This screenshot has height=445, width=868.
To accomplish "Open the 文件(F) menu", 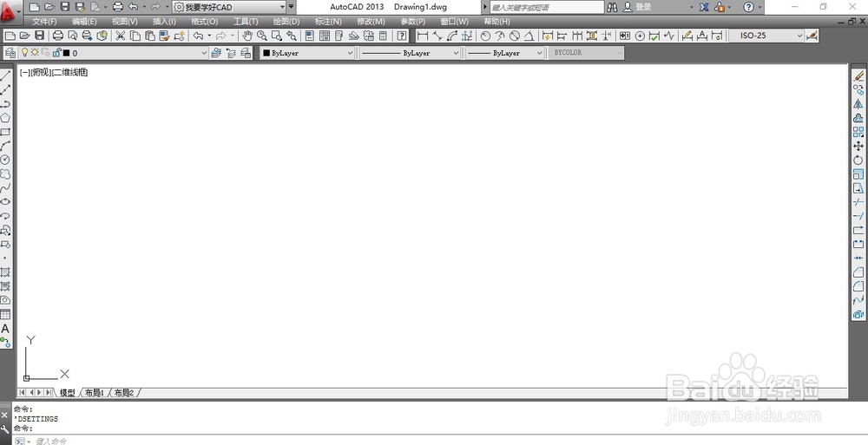I will tap(44, 22).
